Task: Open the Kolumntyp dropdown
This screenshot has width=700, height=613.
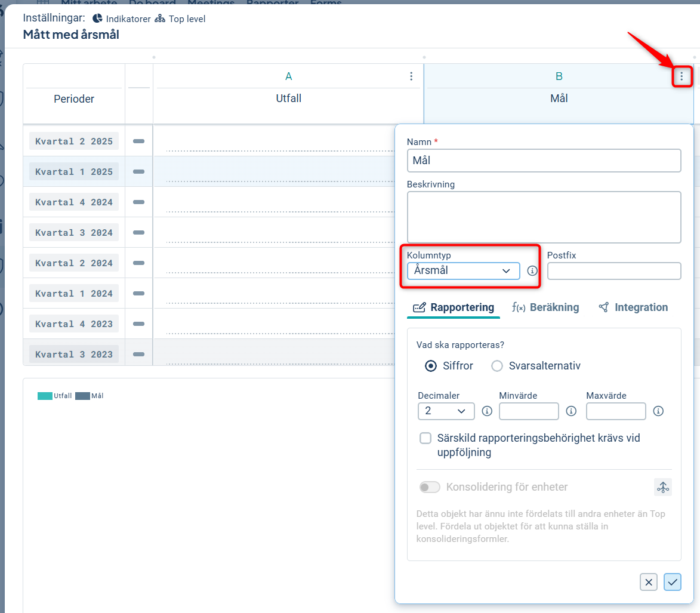Action: [463, 271]
